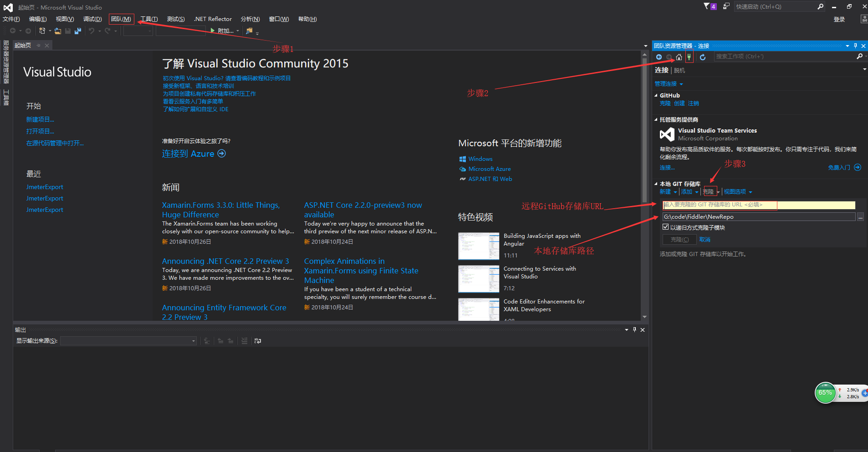Viewport: 868px width, 452px height.
Task: Open the 文件(F) menu
Action: pyautogui.click(x=11, y=19)
